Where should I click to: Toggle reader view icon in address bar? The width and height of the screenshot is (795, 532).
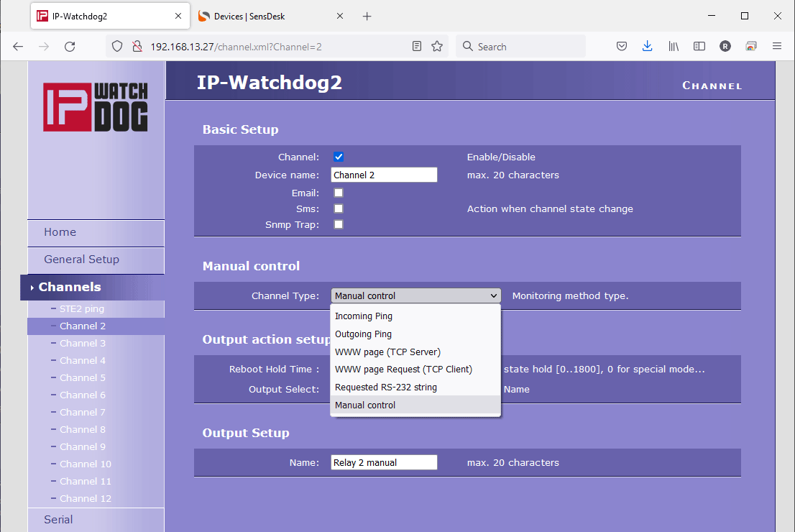(x=417, y=47)
